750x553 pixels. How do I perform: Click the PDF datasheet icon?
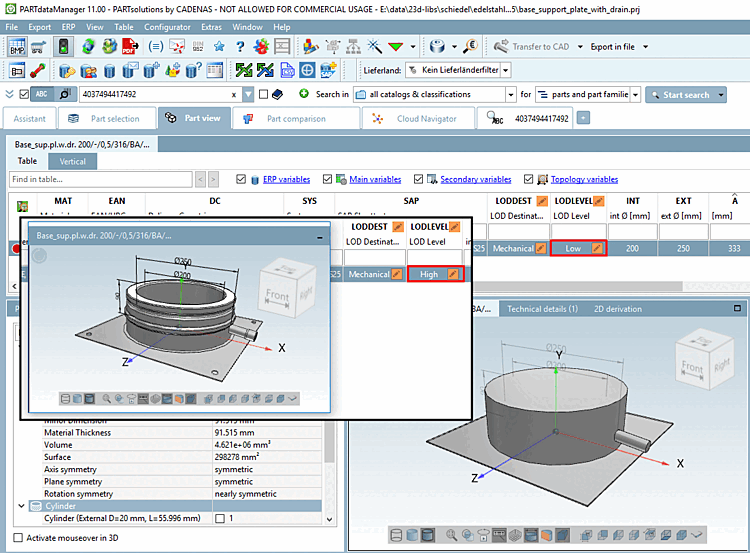click(130, 47)
